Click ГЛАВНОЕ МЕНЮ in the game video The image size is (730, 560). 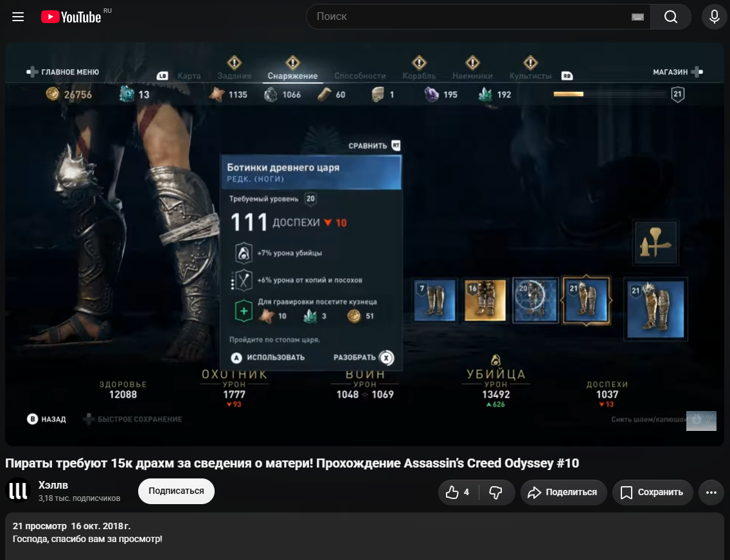[x=63, y=72]
